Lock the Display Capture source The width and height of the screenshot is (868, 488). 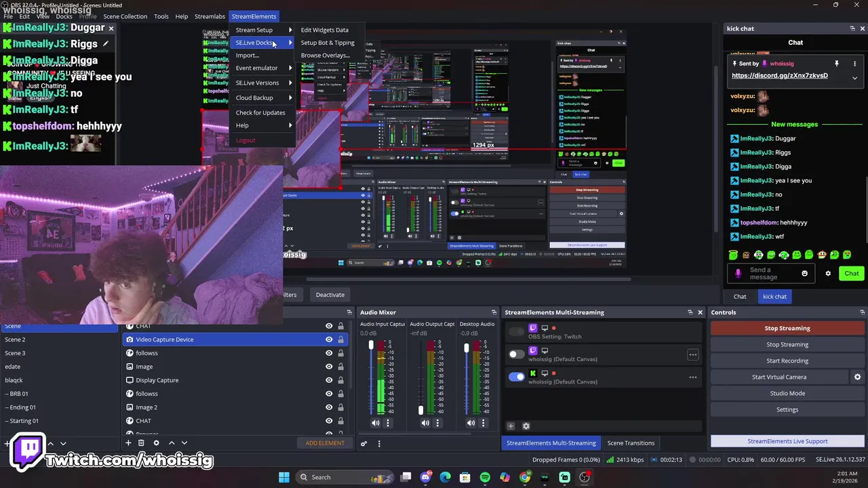340,380
